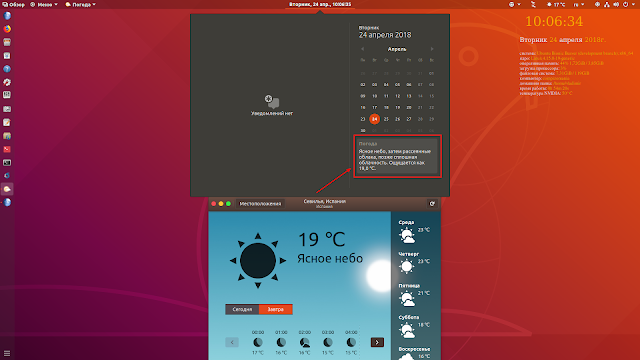Open Среда forecast with 23 °C

click(x=414, y=232)
